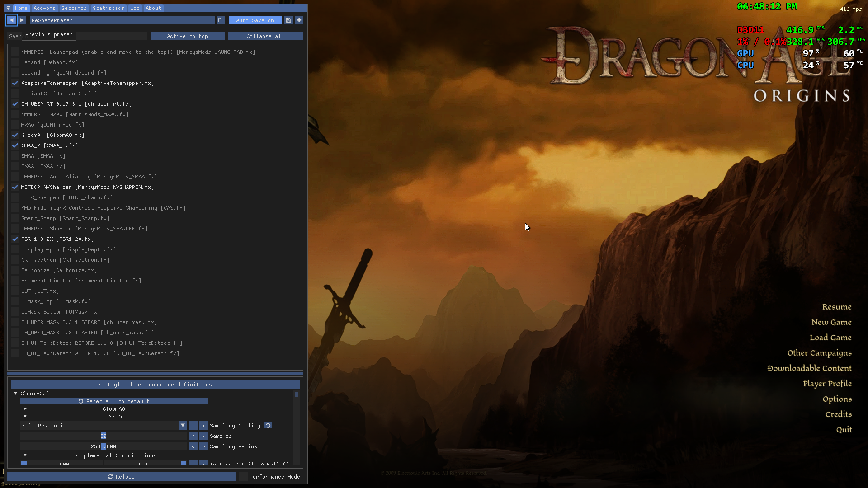This screenshot has height=488, width=868.
Task: Click the Active to top button
Action: click(187, 36)
